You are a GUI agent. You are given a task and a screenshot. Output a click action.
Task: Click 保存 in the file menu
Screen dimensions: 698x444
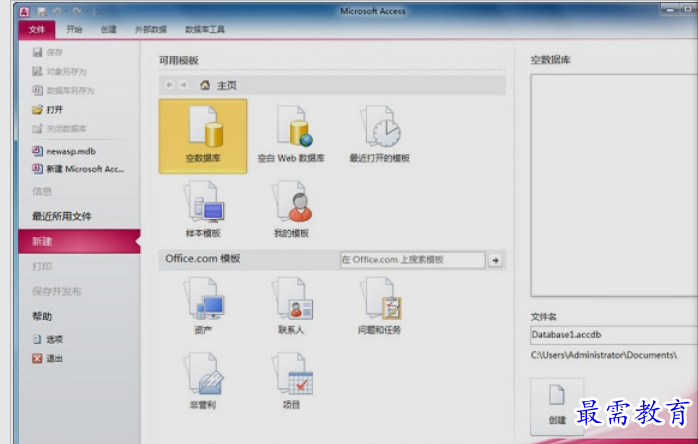48,52
